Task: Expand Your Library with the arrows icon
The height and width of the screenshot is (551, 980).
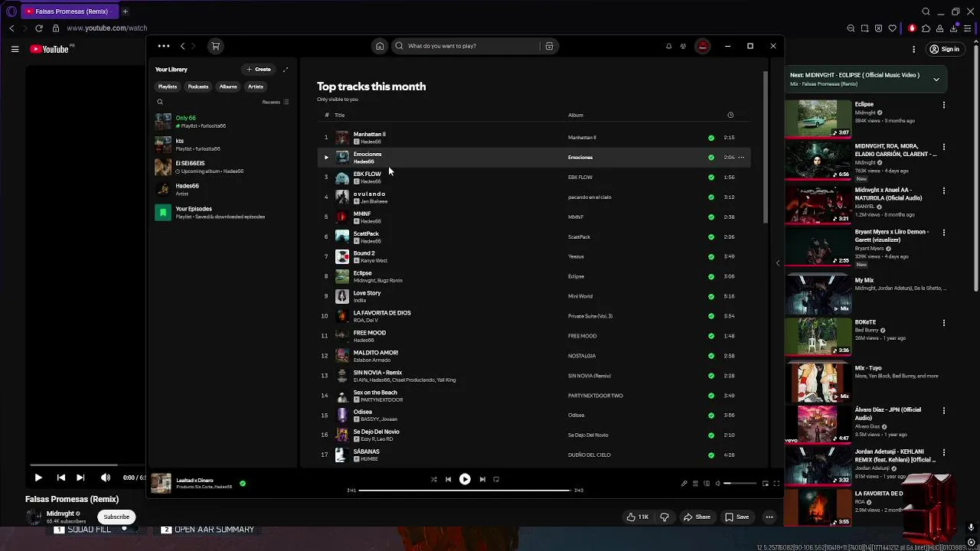Action: [285, 70]
